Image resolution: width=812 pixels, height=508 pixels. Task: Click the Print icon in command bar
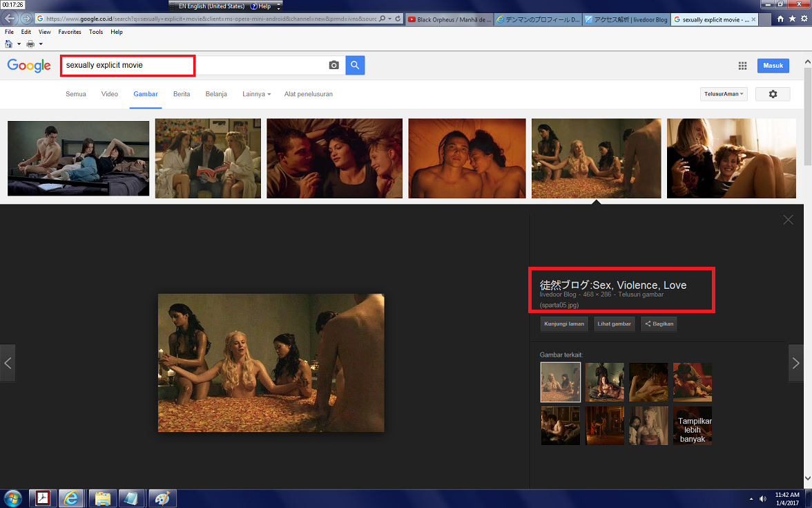tap(30, 44)
